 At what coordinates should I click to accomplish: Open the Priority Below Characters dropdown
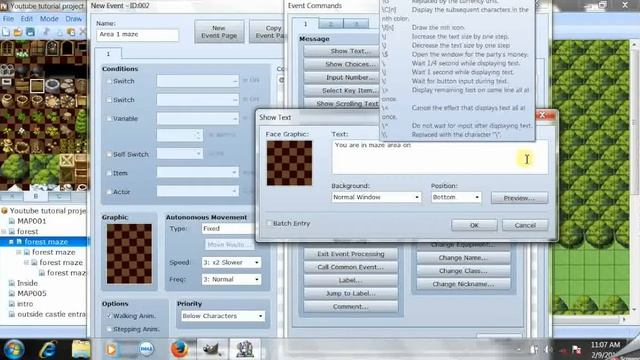(223, 316)
